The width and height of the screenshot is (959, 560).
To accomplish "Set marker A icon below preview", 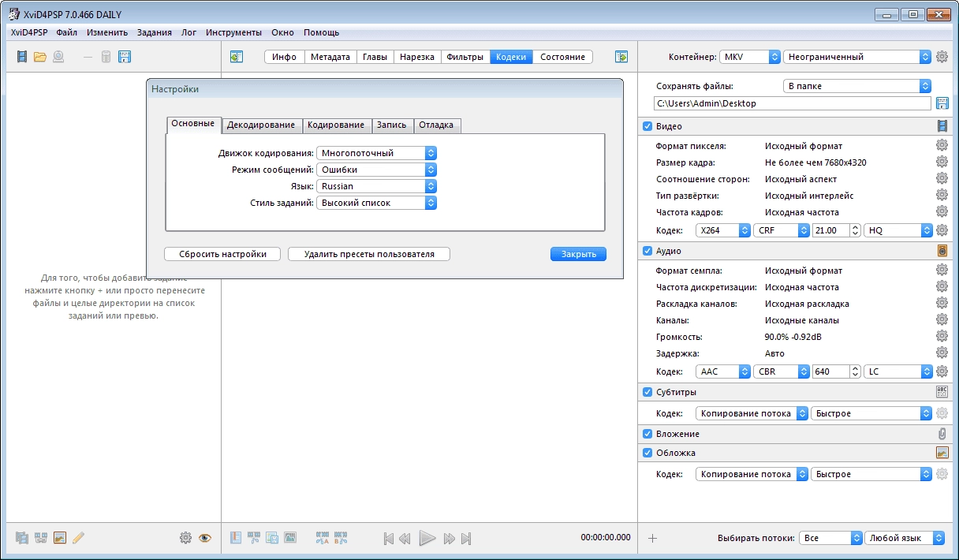I will click(x=323, y=538).
